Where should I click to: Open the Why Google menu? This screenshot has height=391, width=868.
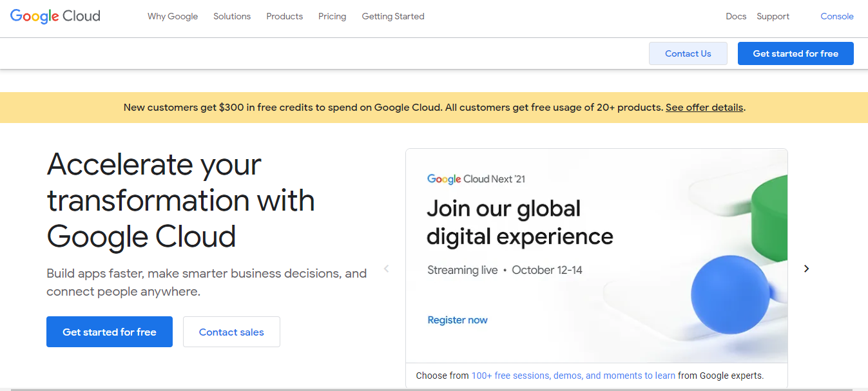pyautogui.click(x=173, y=17)
